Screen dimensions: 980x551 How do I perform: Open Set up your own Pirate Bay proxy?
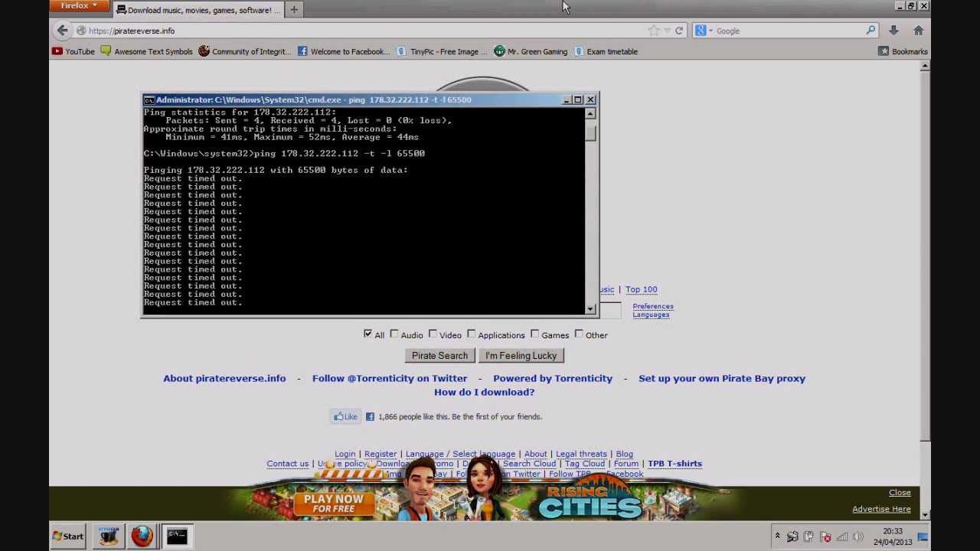(722, 378)
